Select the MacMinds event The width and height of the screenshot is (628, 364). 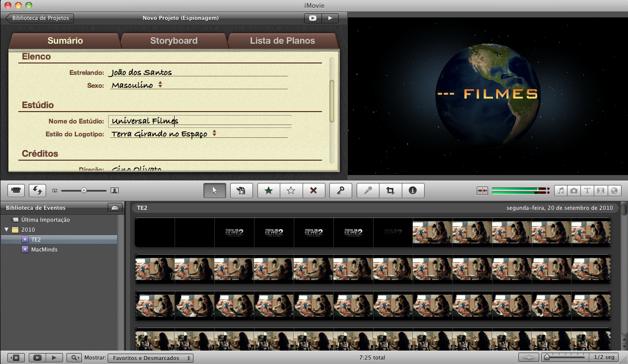[x=44, y=249]
